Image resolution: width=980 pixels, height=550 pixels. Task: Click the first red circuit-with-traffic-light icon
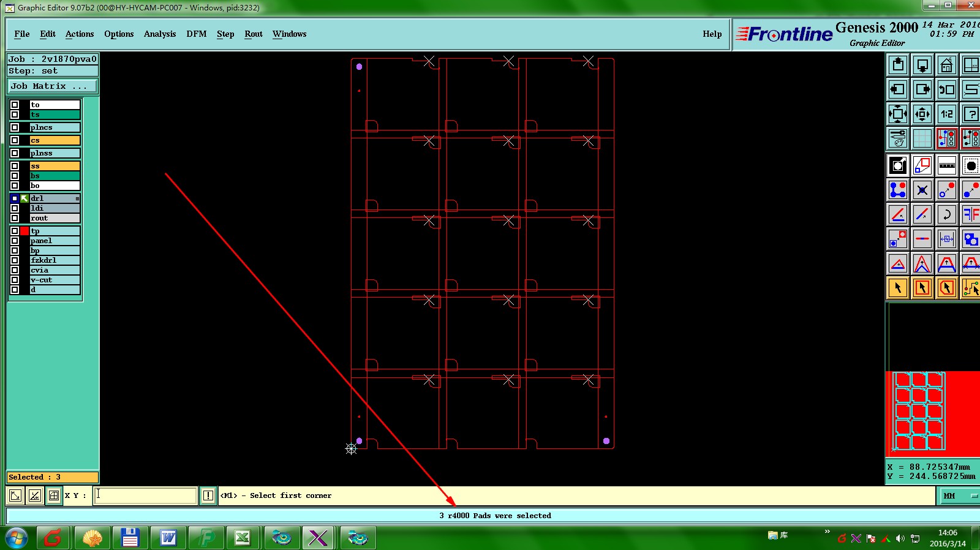[947, 138]
